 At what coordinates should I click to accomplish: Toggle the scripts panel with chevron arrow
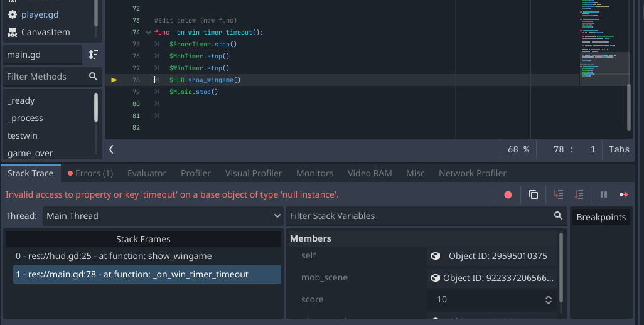[x=111, y=149]
